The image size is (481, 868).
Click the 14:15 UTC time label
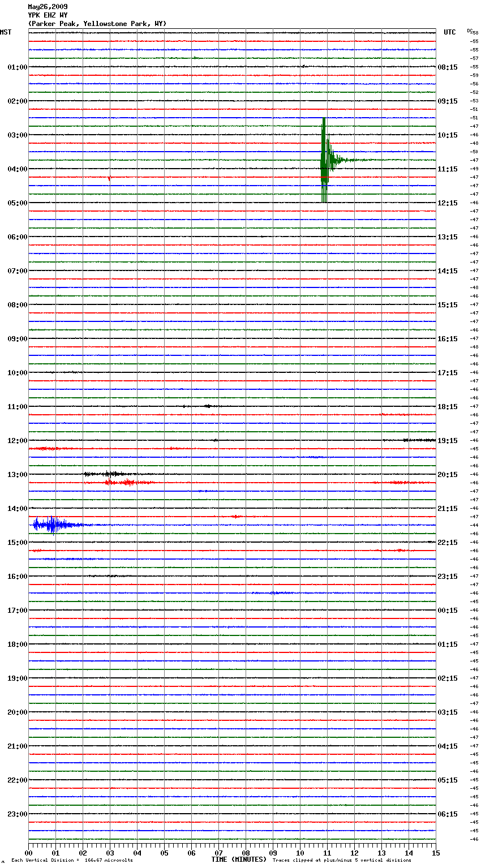(x=448, y=271)
